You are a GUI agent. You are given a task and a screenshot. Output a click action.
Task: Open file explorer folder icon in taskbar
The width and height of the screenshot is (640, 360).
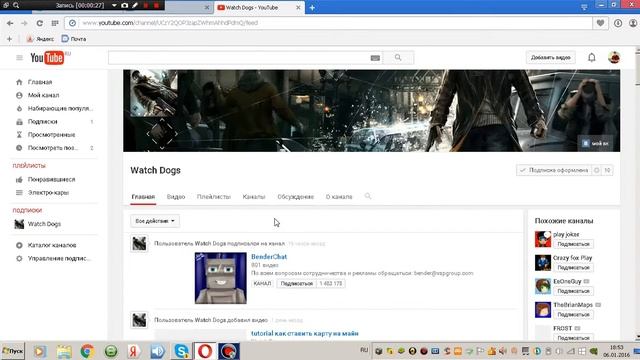click(64, 351)
